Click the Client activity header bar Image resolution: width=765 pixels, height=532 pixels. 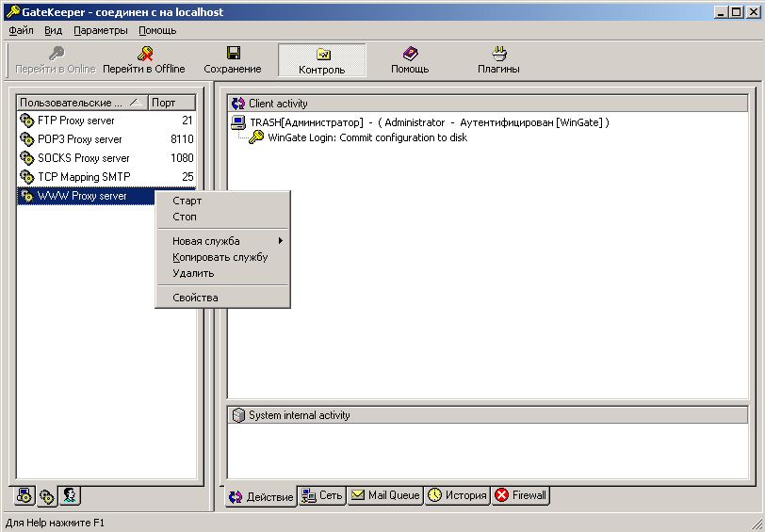coord(488,104)
